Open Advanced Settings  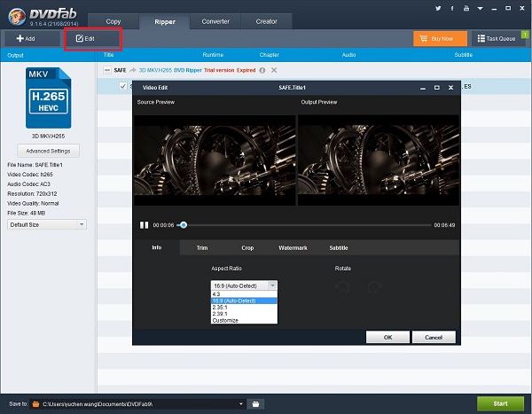pyautogui.click(x=48, y=151)
